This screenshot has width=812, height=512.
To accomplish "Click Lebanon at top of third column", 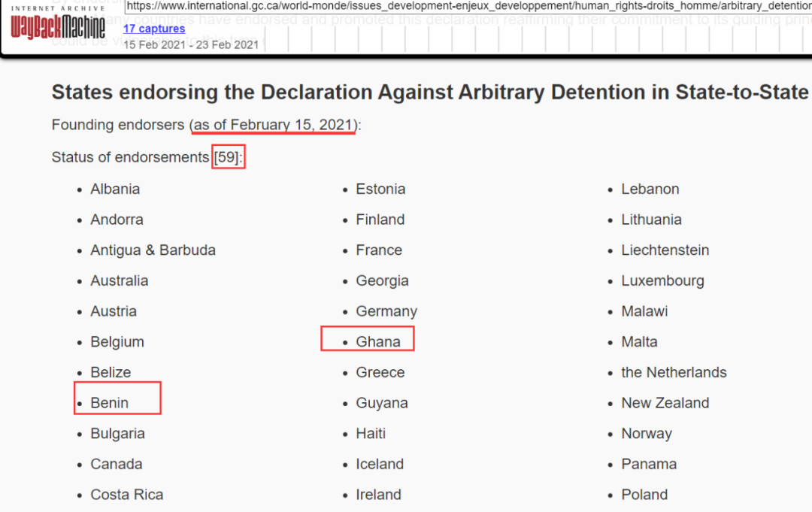I will [x=650, y=189].
